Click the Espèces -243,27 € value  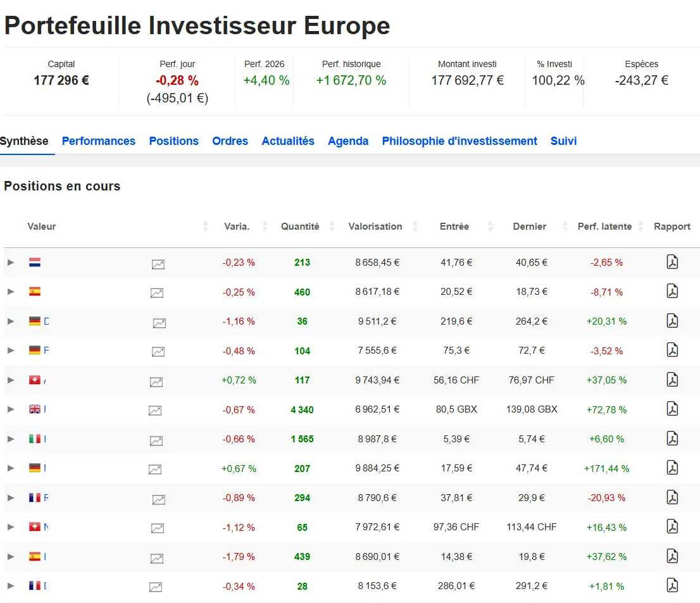pos(642,80)
